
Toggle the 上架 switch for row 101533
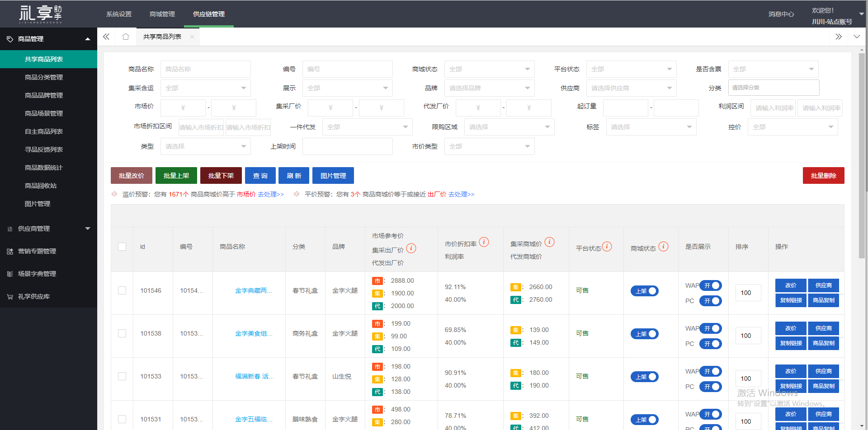pyautogui.click(x=645, y=377)
